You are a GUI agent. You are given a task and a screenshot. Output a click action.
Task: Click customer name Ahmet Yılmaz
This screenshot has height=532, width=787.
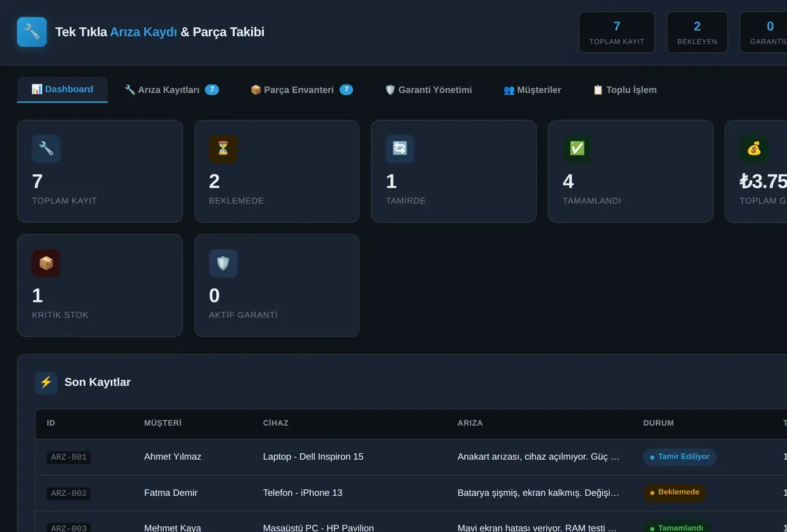point(172,457)
